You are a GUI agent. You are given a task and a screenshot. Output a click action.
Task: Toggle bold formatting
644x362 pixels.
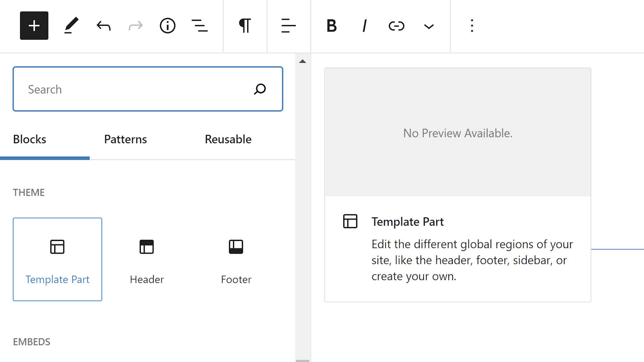point(331,26)
